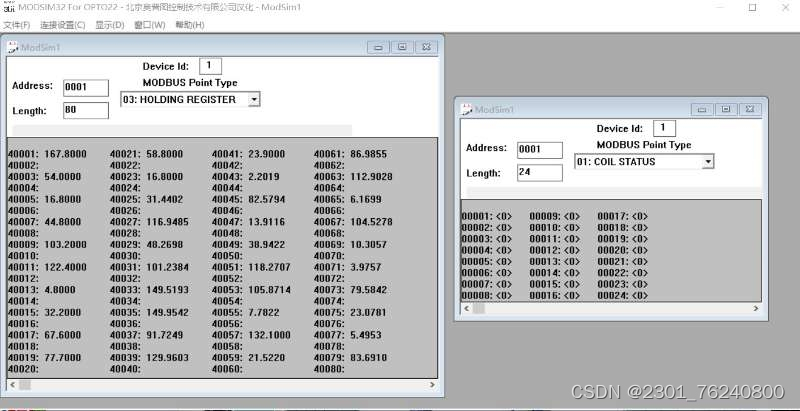Open 03: HOLDING REGISTER point type dropdown
This screenshot has height=411, width=800.
(x=254, y=99)
